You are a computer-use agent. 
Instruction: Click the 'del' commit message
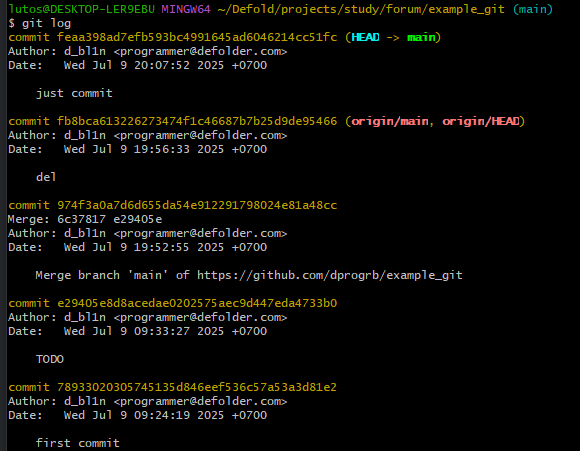point(46,177)
